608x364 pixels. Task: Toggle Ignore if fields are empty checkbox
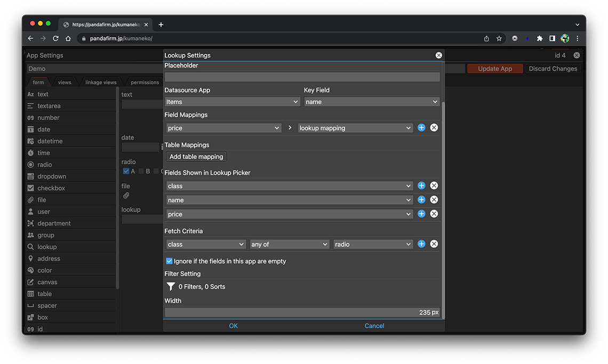[x=169, y=261]
